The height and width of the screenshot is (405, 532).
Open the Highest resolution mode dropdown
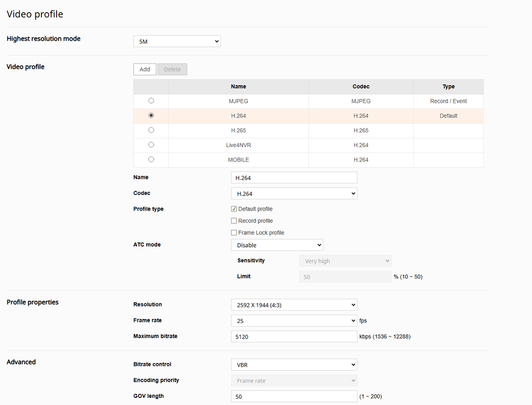click(176, 42)
